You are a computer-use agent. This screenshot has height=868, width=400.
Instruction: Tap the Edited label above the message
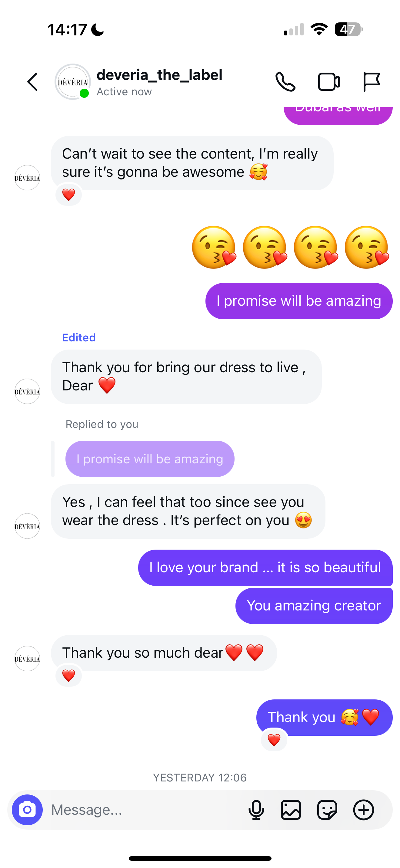click(79, 338)
